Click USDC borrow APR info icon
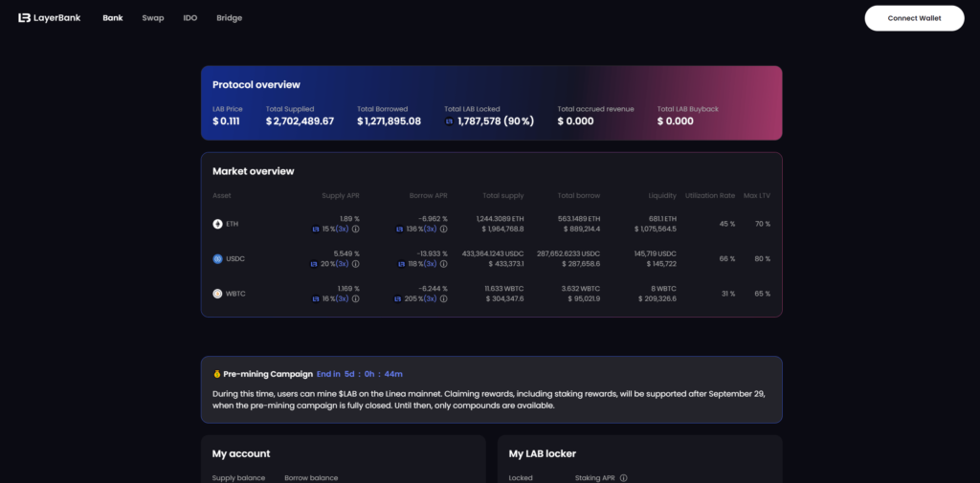Image resolution: width=980 pixels, height=483 pixels. 444,264
